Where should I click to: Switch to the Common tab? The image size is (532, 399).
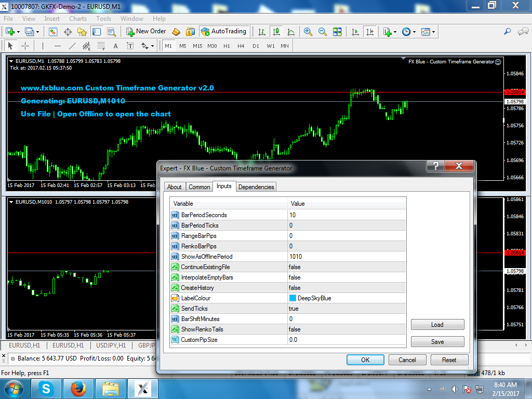pos(199,187)
